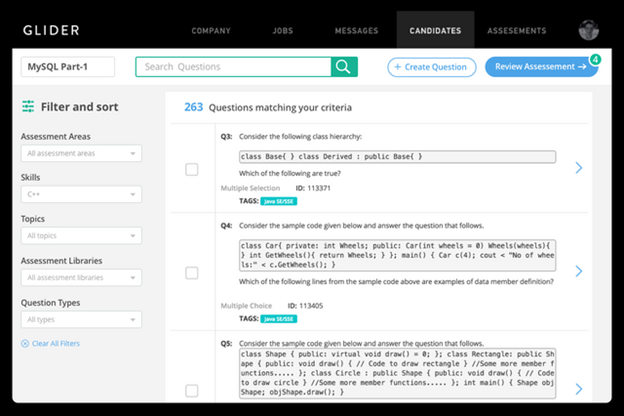Select the CANDIDATES tab

[435, 30]
